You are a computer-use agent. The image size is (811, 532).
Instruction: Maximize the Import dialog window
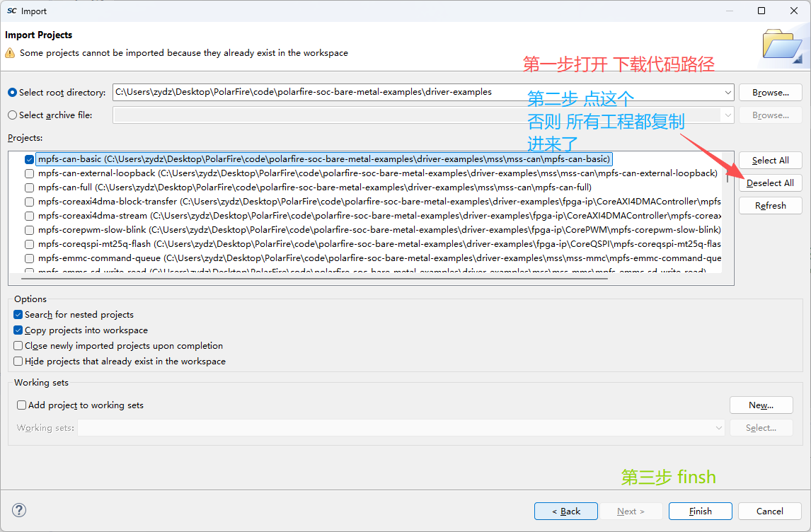[761, 11]
